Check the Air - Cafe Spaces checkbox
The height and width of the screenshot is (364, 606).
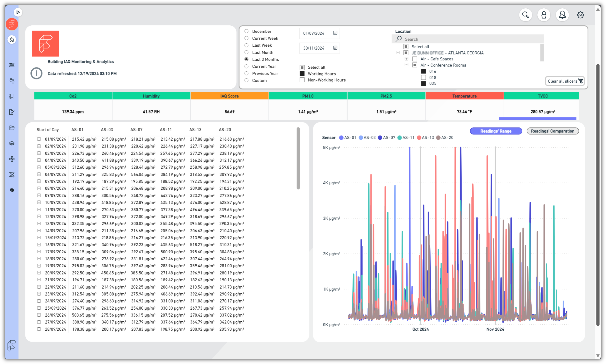[x=415, y=59]
